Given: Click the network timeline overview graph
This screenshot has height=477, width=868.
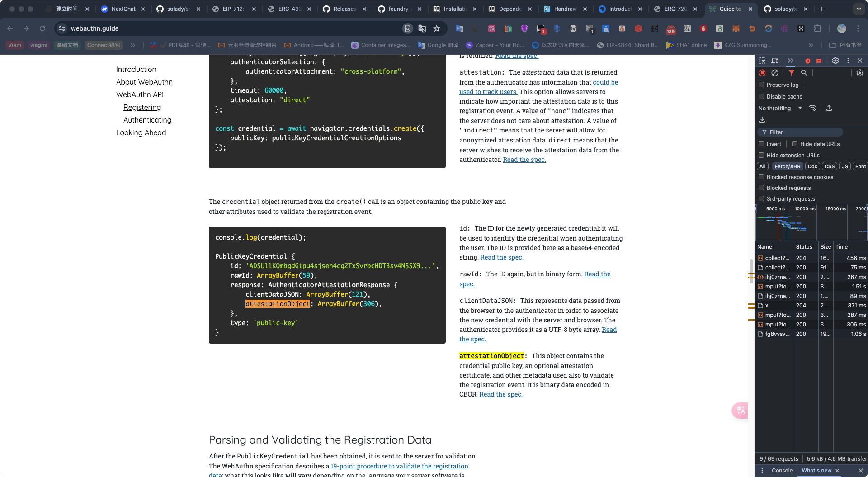Looking at the screenshot, I should pyautogui.click(x=811, y=222).
